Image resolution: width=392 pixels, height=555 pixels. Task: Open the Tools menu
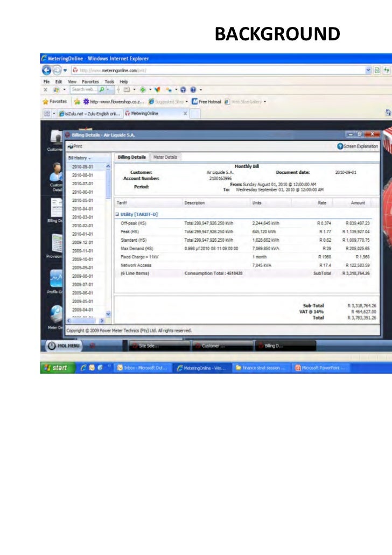pos(109,81)
